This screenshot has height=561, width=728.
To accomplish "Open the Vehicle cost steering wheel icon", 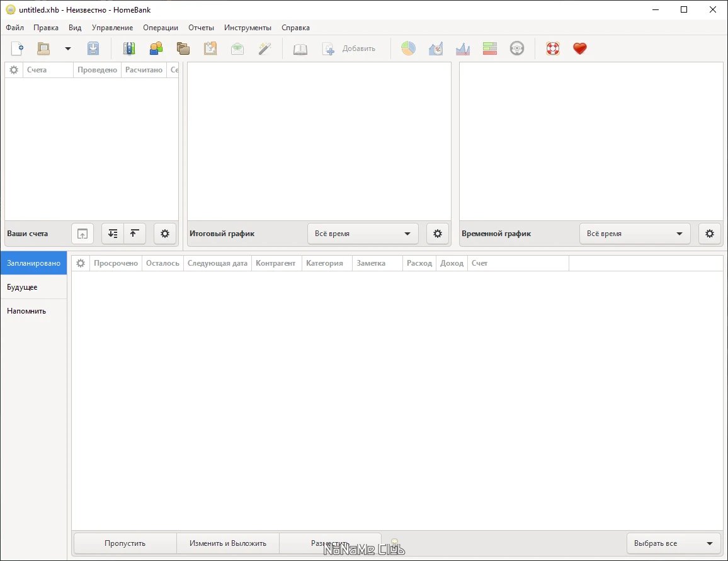I will [x=517, y=48].
